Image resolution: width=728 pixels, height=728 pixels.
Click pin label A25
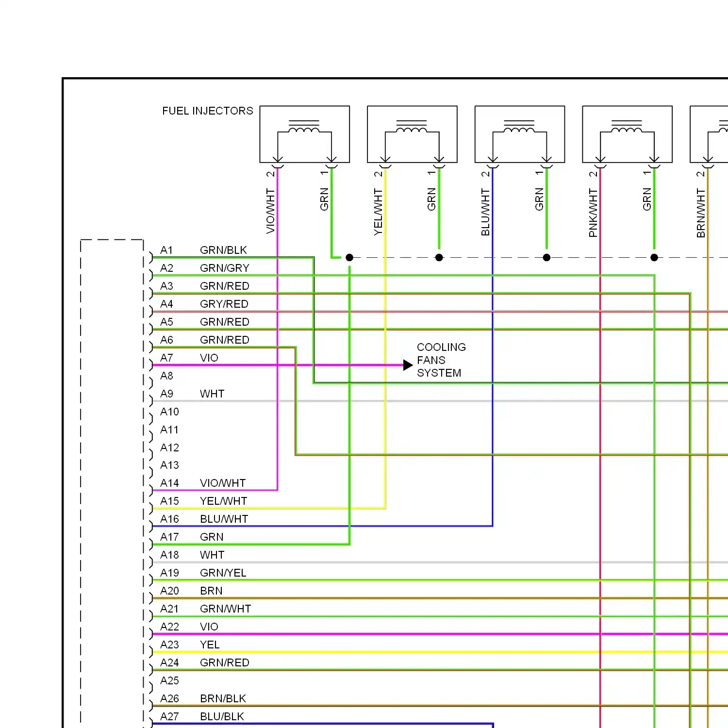tap(169, 681)
